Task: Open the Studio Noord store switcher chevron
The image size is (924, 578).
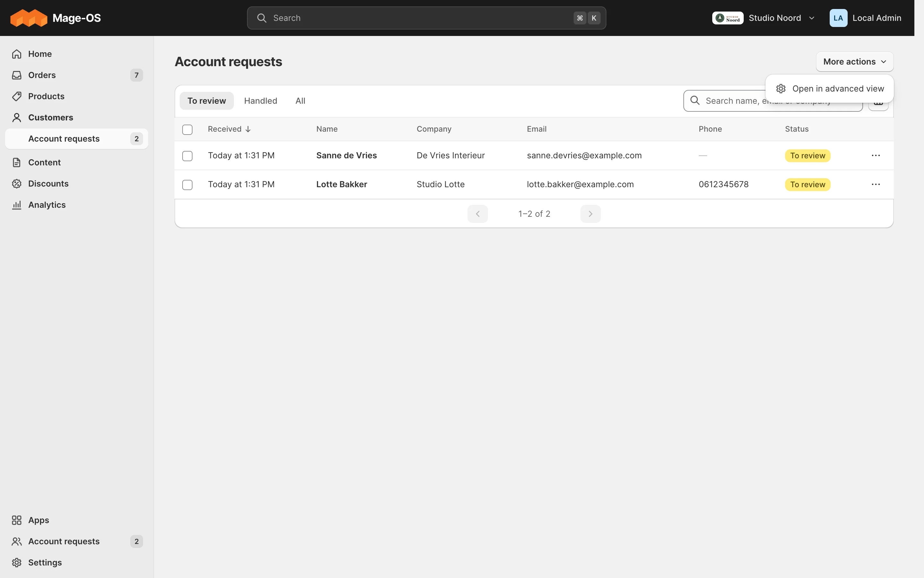Action: pos(812,18)
